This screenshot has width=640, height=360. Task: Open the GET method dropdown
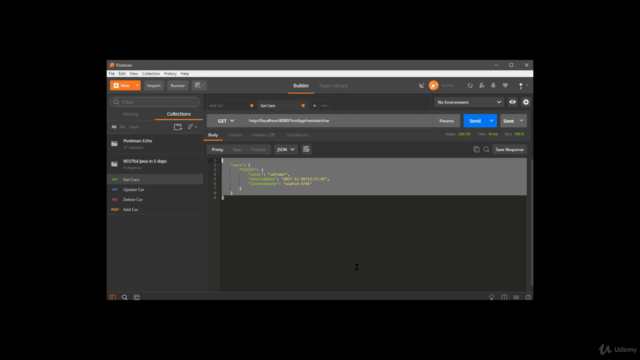point(226,121)
